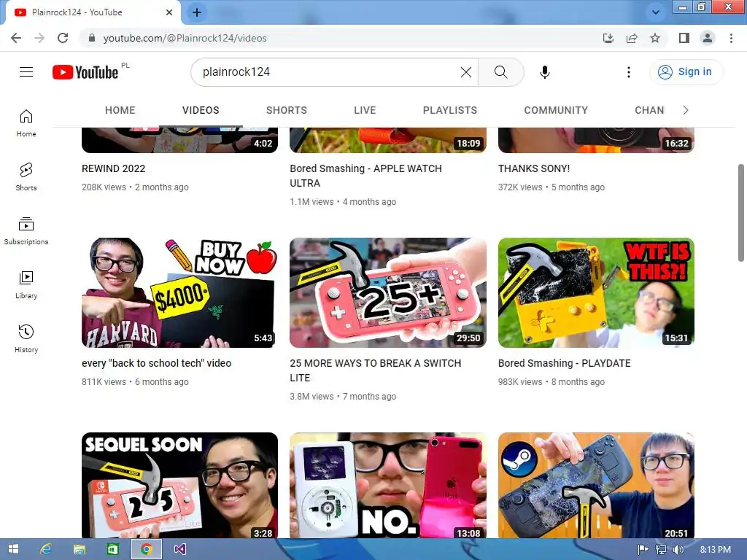Go back with the browser back arrow
The height and width of the screenshot is (560, 747).
coord(16,38)
